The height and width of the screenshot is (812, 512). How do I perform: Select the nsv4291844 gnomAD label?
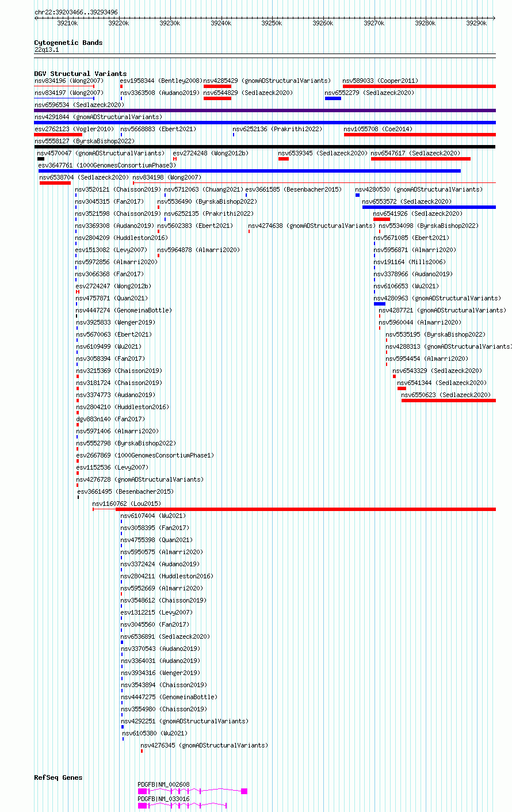pyautogui.click(x=98, y=117)
